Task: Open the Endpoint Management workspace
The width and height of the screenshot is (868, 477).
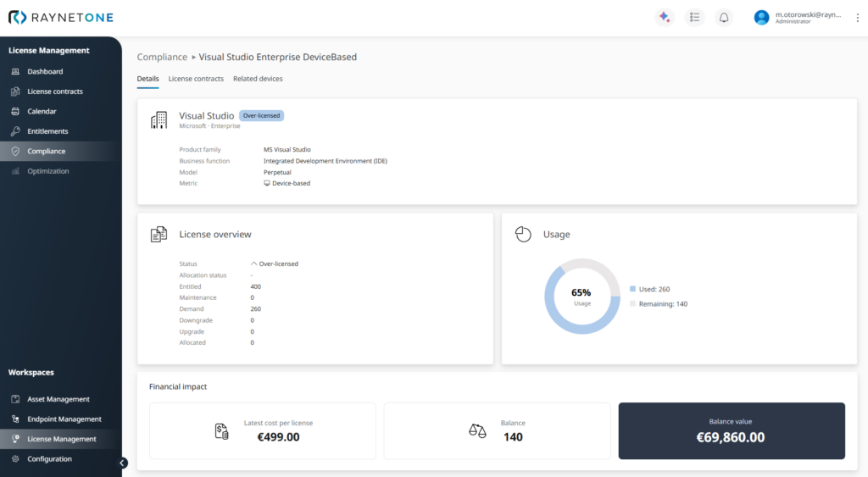Action: pyautogui.click(x=64, y=419)
